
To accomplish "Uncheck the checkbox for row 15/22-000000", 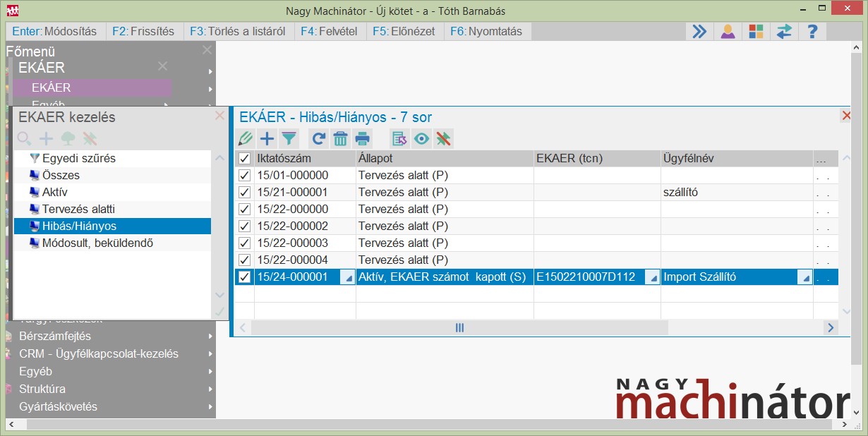I will pos(244,209).
